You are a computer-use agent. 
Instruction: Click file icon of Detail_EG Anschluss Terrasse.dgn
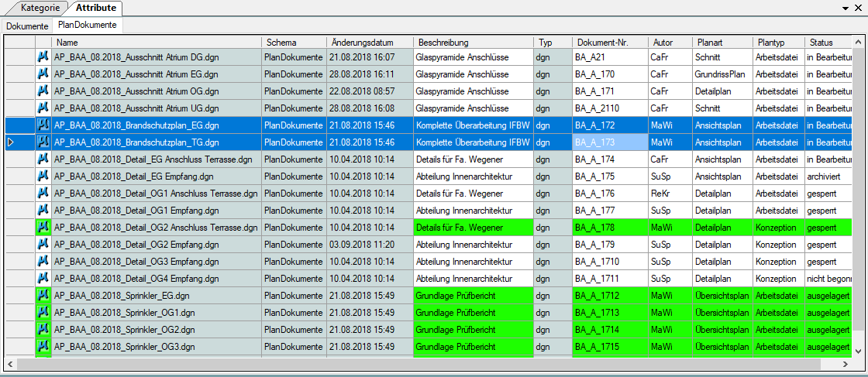point(43,159)
